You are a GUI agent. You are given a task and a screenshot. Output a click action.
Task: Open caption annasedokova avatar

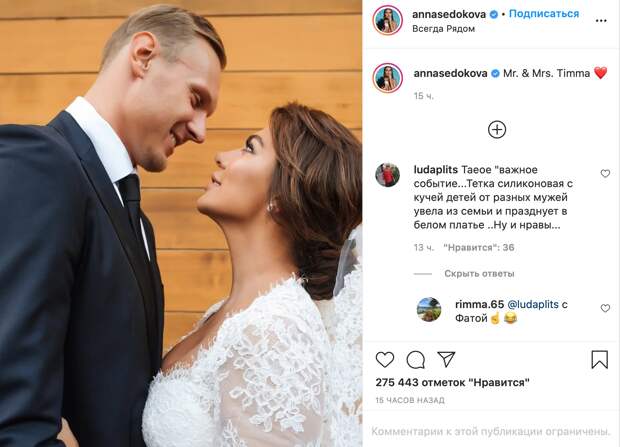[x=388, y=78]
